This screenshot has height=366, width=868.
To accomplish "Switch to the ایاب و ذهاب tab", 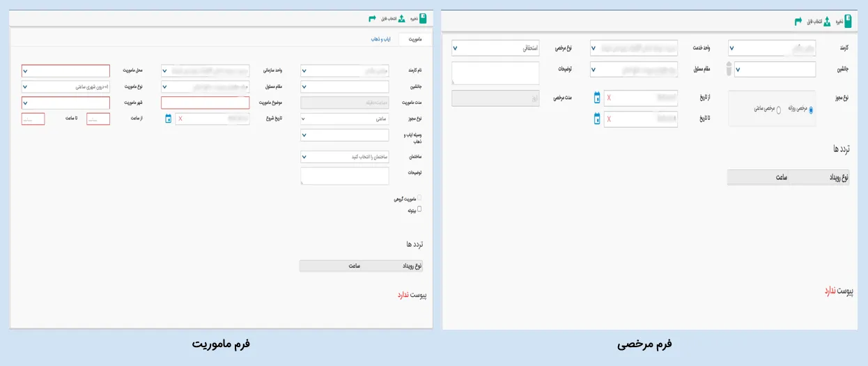I will tap(380, 40).
